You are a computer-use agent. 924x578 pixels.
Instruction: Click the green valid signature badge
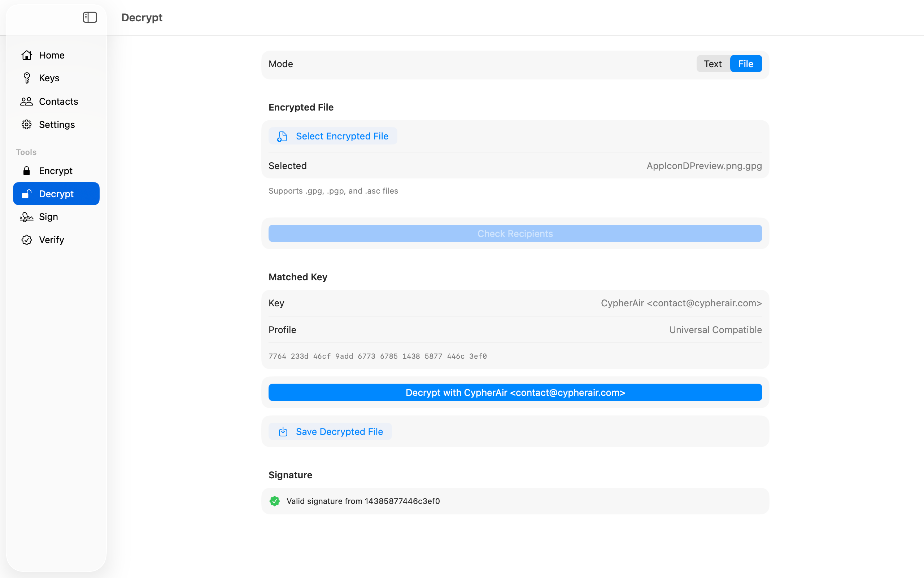click(275, 501)
